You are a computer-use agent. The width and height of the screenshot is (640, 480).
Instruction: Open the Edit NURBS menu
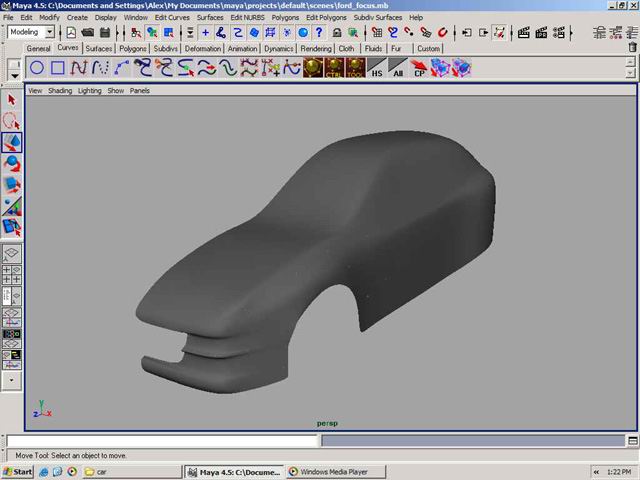[x=249, y=17]
